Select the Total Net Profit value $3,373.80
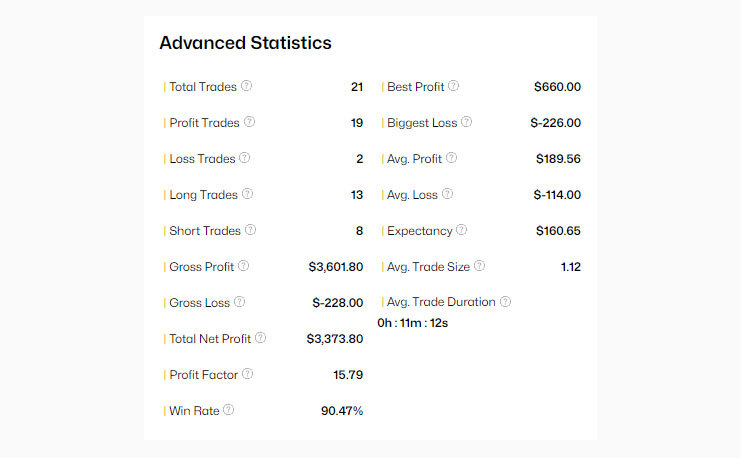This screenshot has height=458, width=741. (x=335, y=339)
